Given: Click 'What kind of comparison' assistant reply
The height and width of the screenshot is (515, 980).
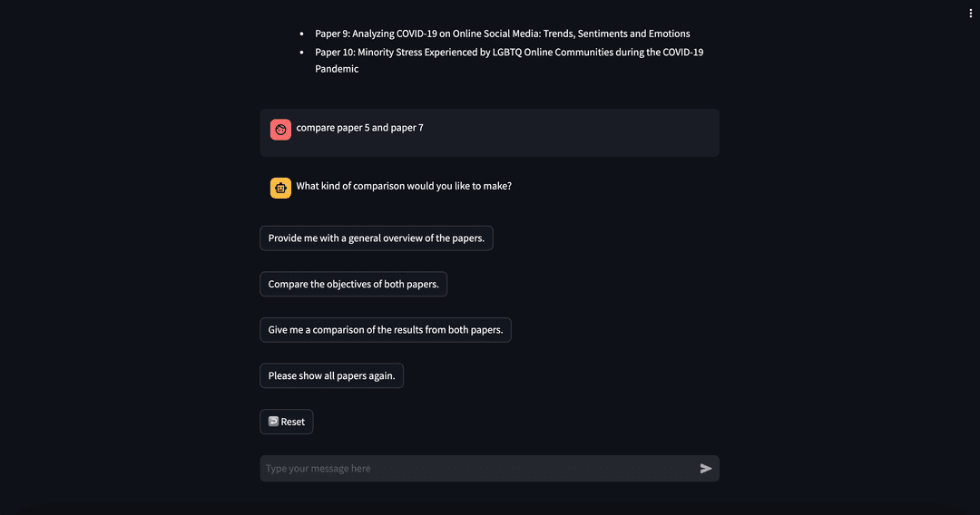Looking at the screenshot, I should [x=404, y=186].
